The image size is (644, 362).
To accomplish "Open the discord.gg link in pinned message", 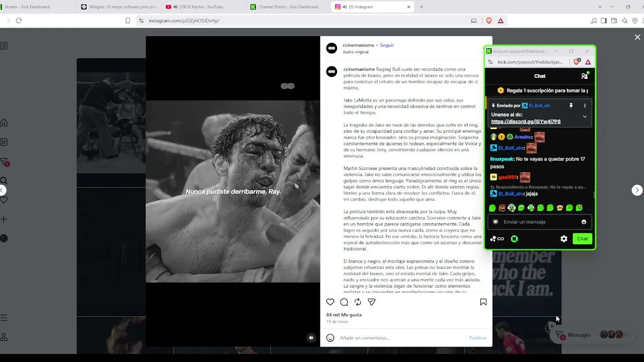I will tap(526, 122).
